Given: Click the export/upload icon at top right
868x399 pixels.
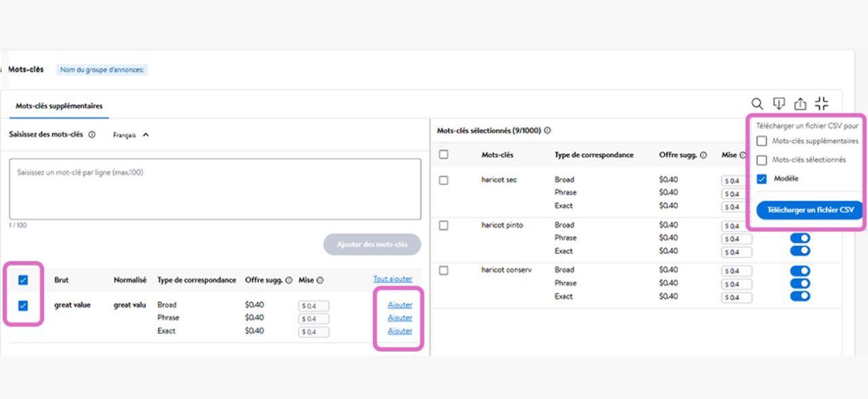Looking at the screenshot, I should pos(800,103).
